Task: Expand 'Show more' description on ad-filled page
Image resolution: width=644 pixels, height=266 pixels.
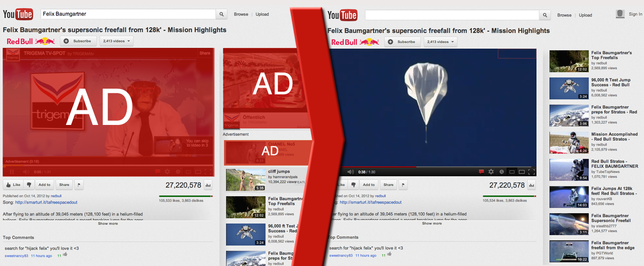Action: tap(108, 223)
